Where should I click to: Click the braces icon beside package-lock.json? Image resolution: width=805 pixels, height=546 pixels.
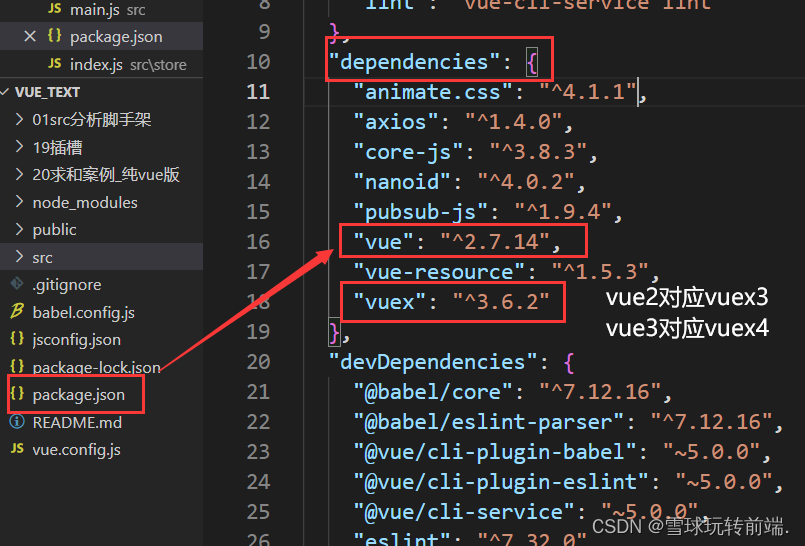17,366
